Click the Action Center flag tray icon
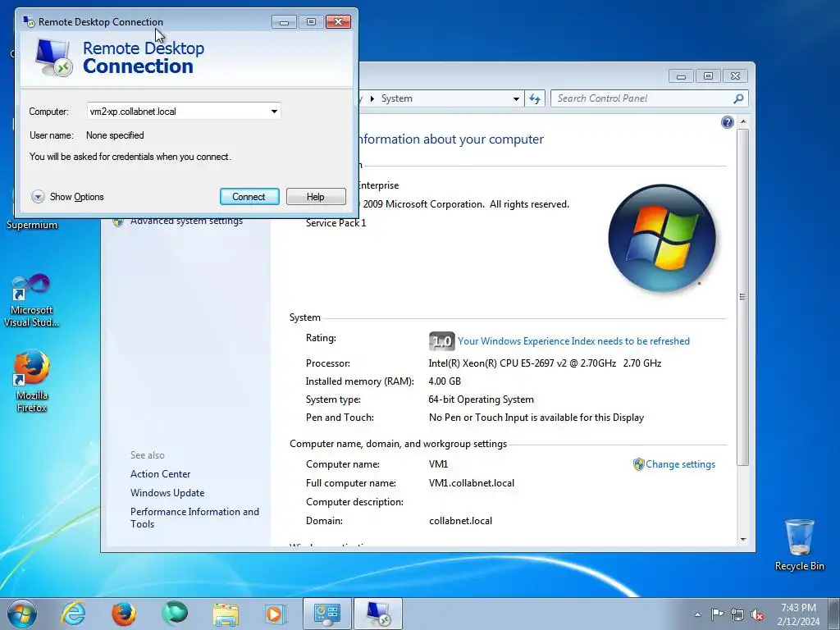The height and width of the screenshot is (630, 840). pos(717,614)
